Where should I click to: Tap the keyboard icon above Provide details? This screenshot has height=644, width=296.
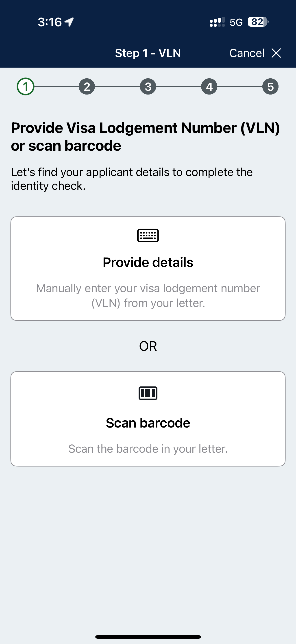[x=148, y=235]
